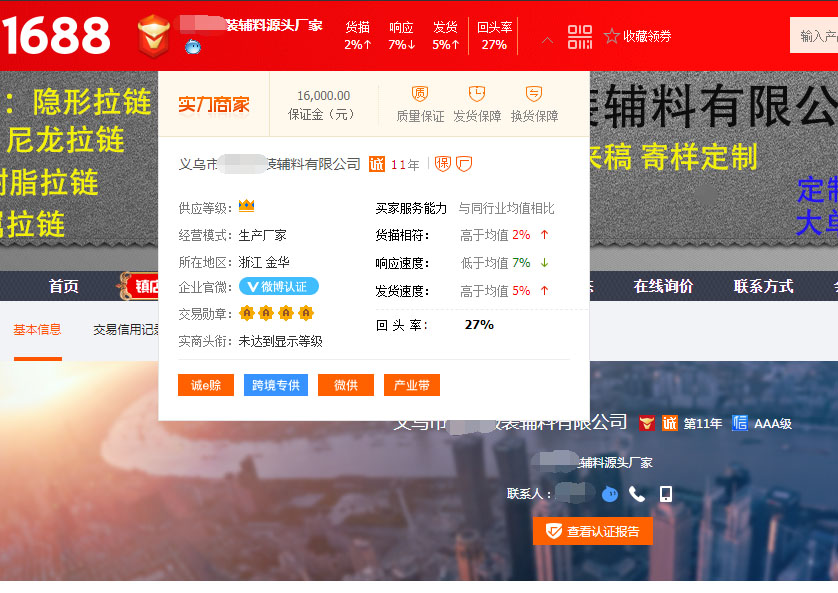Click the 质量保证 guarantee icon
This screenshot has height=593, width=838.
click(420, 94)
